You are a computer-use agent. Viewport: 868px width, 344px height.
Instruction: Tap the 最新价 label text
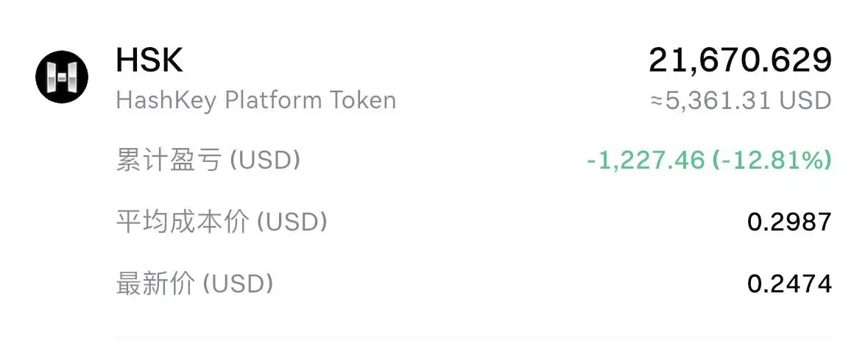pyautogui.click(x=155, y=284)
